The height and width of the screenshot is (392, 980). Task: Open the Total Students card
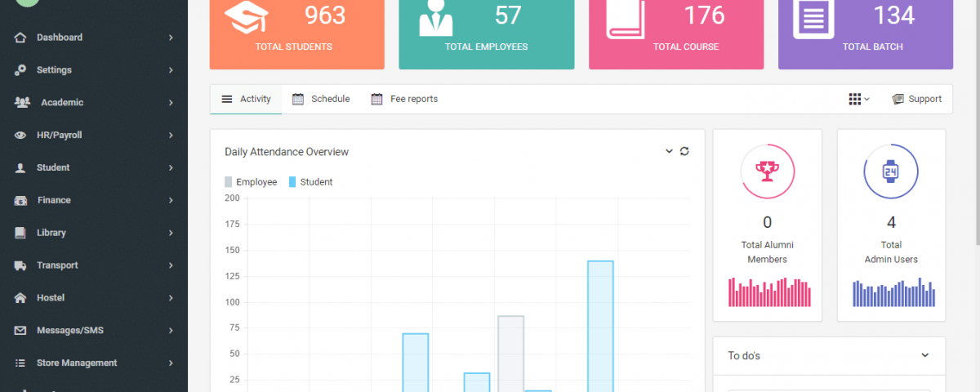(297, 34)
